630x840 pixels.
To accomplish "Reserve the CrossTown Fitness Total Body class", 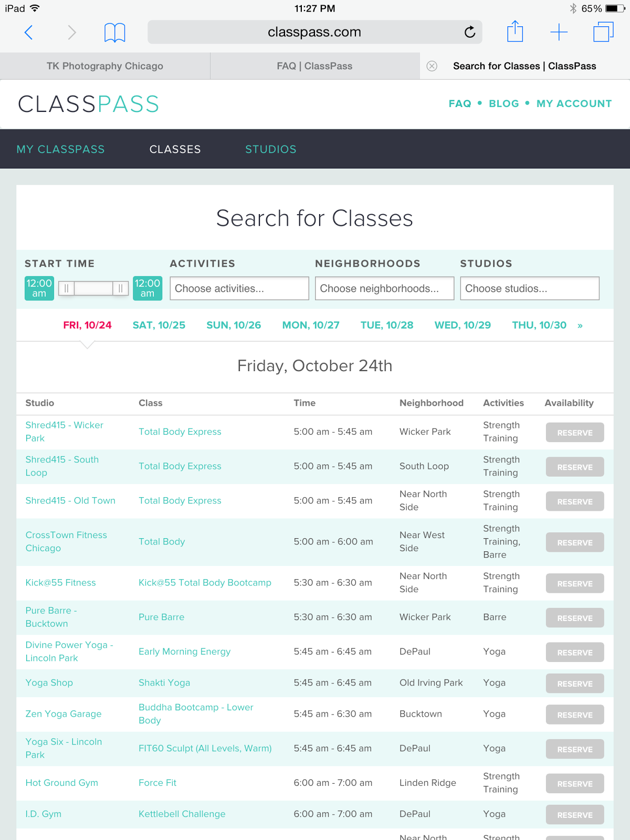I will click(x=575, y=542).
